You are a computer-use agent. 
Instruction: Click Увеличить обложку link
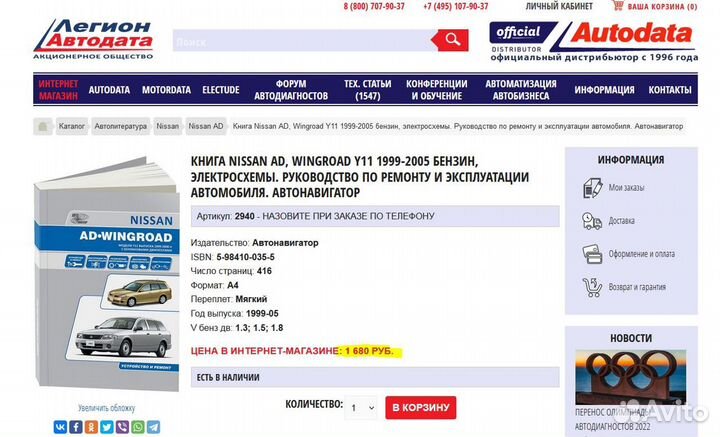coord(107,408)
